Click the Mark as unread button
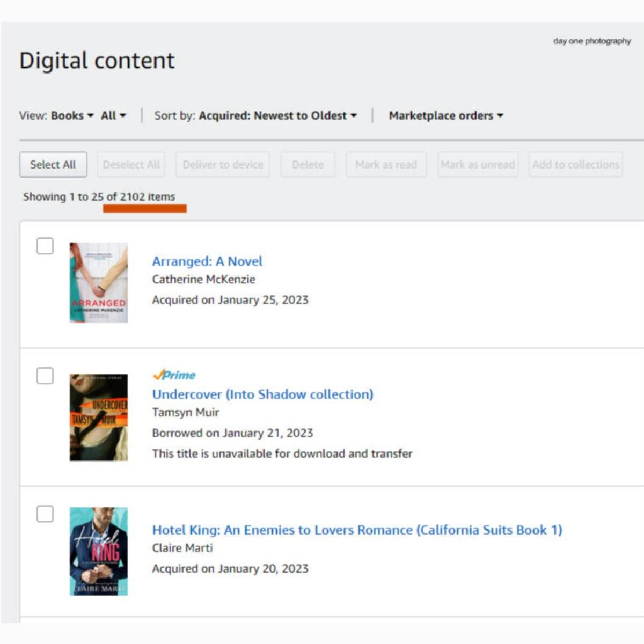Image resolution: width=644 pixels, height=644 pixels. [478, 165]
